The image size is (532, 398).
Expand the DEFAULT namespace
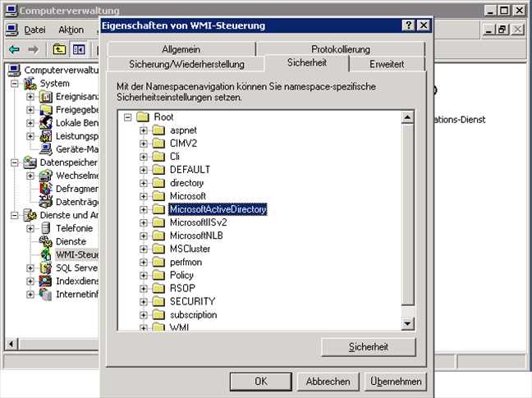point(144,170)
